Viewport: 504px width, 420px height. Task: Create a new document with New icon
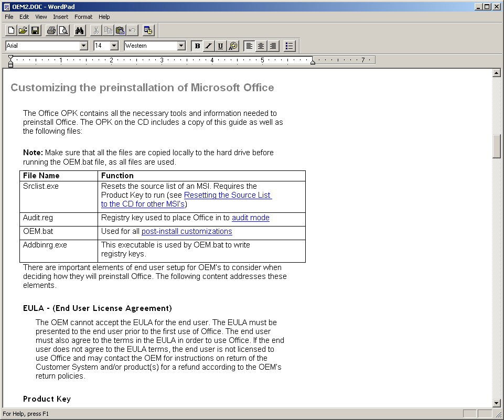click(11, 30)
